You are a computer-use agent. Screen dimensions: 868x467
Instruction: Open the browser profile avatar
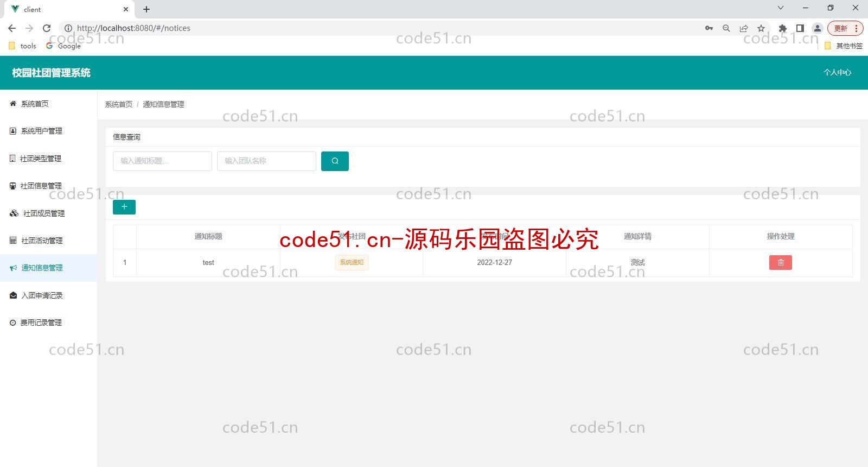pyautogui.click(x=817, y=28)
